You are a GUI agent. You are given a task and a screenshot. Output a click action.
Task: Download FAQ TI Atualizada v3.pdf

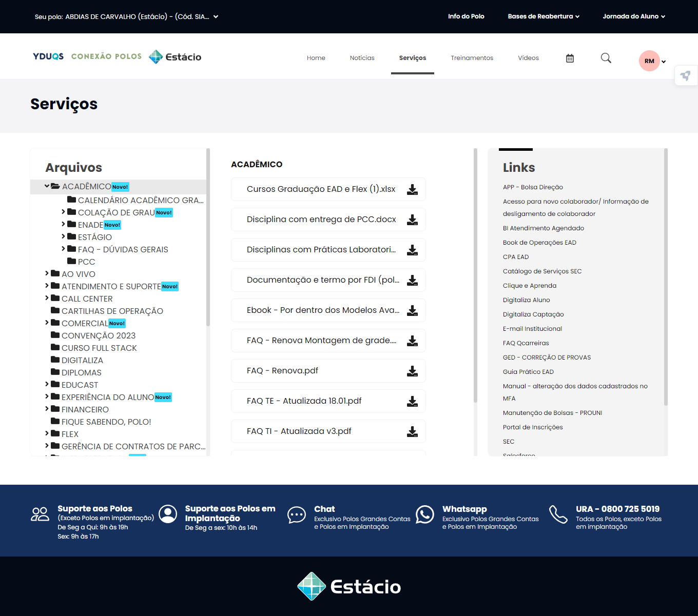click(412, 432)
